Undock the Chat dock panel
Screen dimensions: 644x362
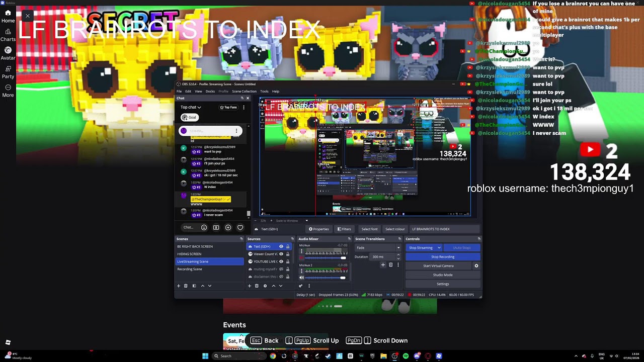[x=242, y=98]
